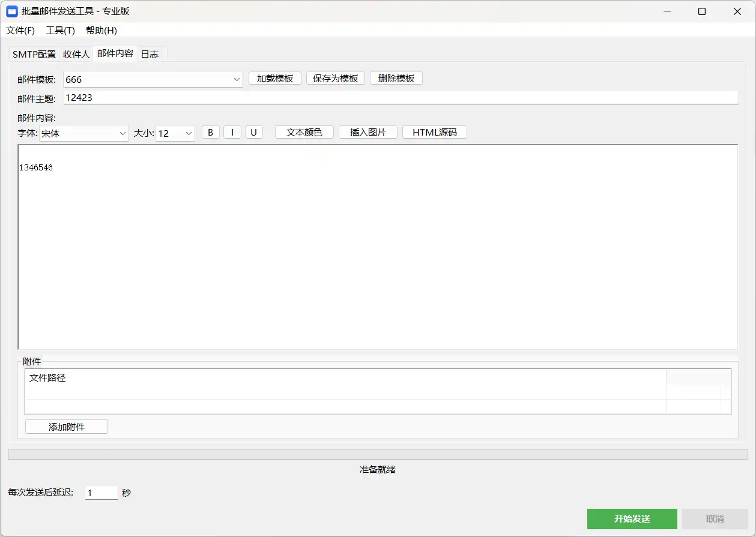Click the 邮件主题 field containing 12423

pyautogui.click(x=401, y=98)
